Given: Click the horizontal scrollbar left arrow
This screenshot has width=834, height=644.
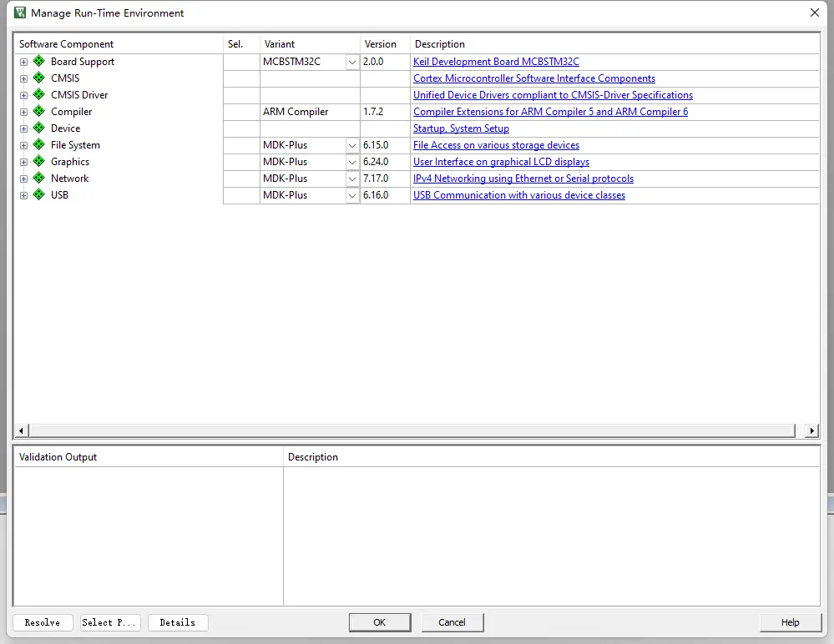Looking at the screenshot, I should (x=21, y=430).
